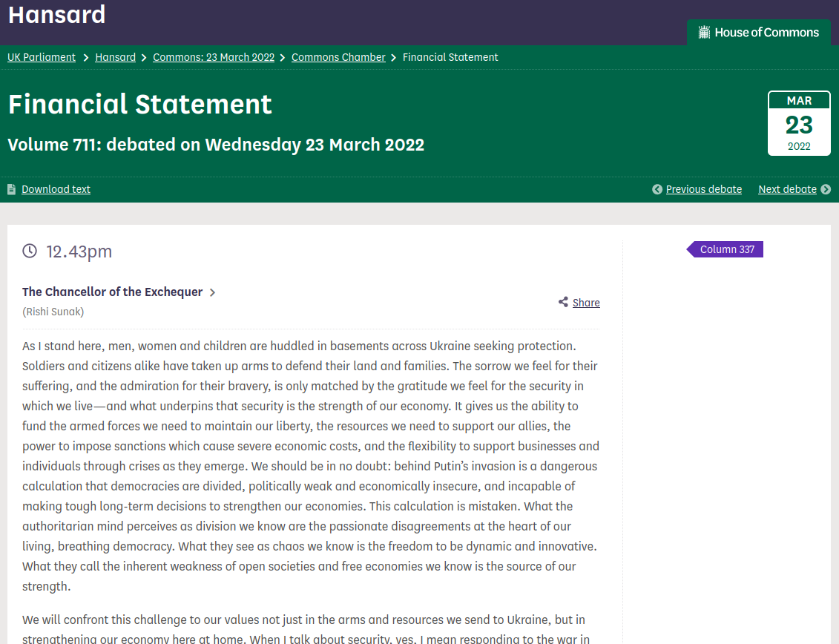Screen dimensions: 839x644
Task: Click the MAR 23 2022 date badge
Action: 799,123
